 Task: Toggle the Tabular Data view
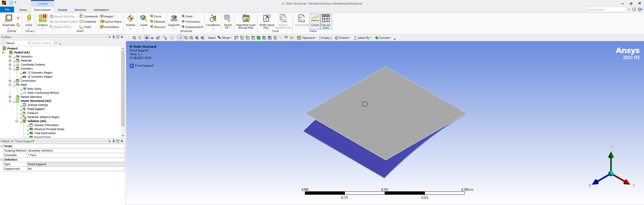click(326, 21)
